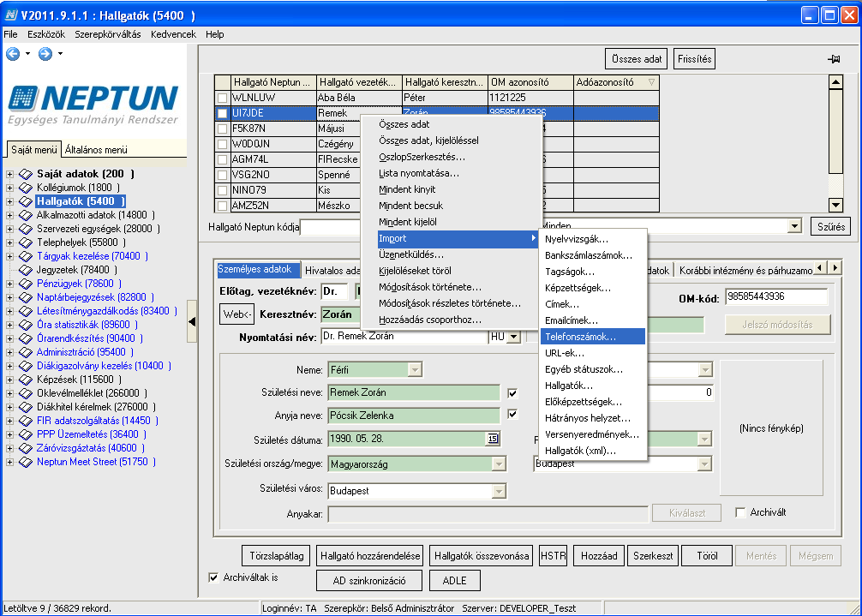Open the Születési ország/megye dropdown

click(x=498, y=464)
